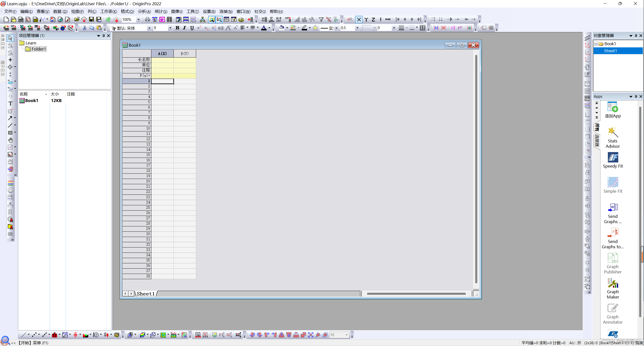Click cell A(X) column header

[x=162, y=53]
